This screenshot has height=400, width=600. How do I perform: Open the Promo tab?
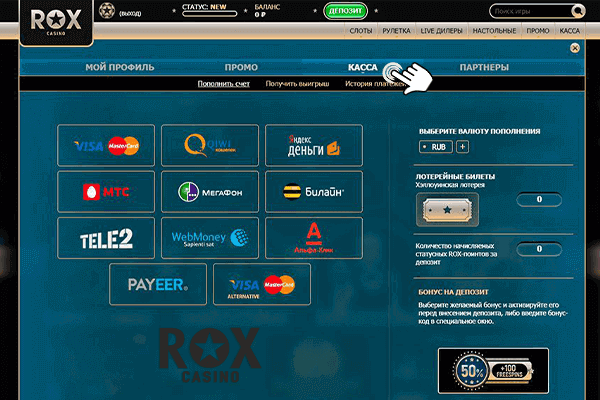click(241, 67)
